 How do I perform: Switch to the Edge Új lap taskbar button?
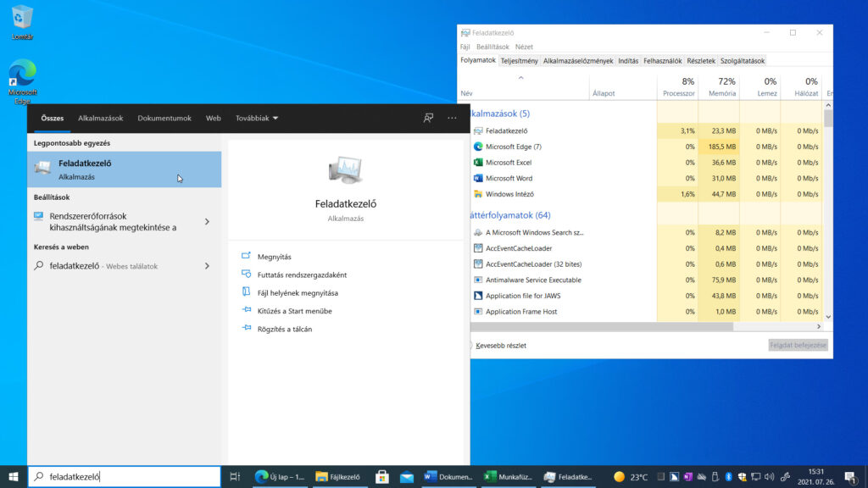tap(280, 476)
